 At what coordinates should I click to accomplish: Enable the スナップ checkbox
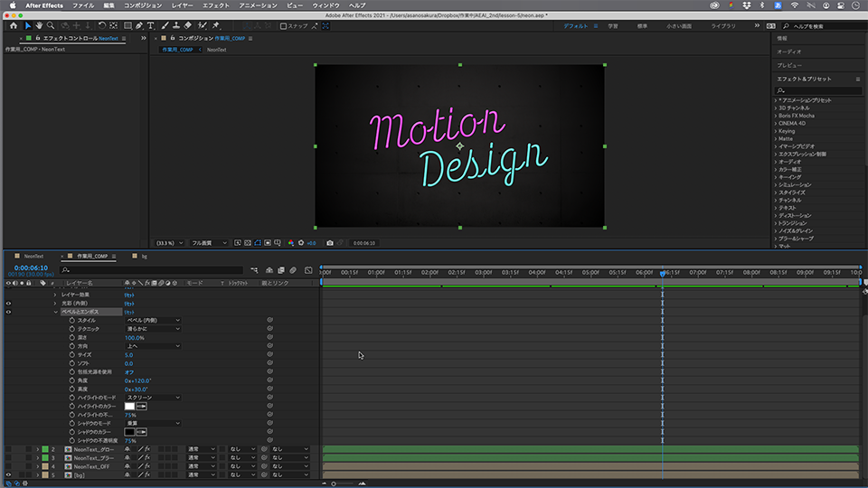point(283,26)
